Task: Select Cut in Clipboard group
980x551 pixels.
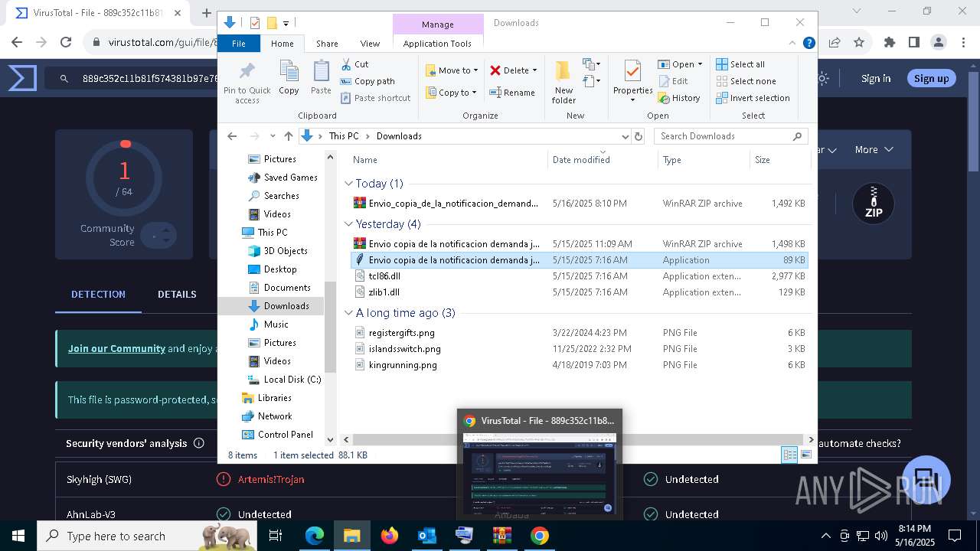Action: coord(354,64)
